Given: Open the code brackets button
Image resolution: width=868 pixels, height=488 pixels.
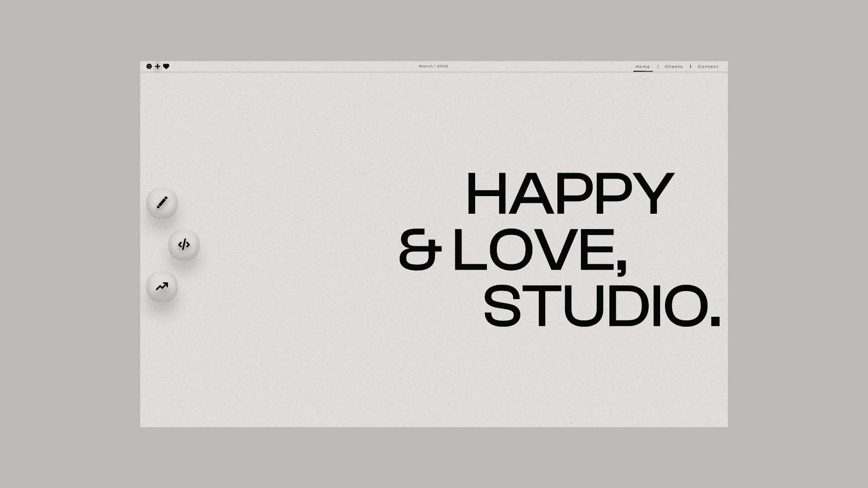Looking at the screenshot, I should [x=184, y=245].
